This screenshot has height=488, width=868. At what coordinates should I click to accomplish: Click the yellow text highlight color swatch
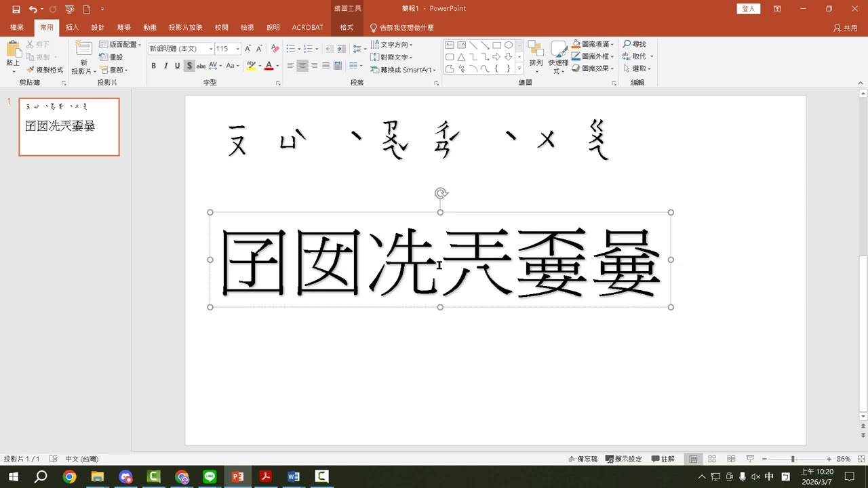(x=251, y=66)
